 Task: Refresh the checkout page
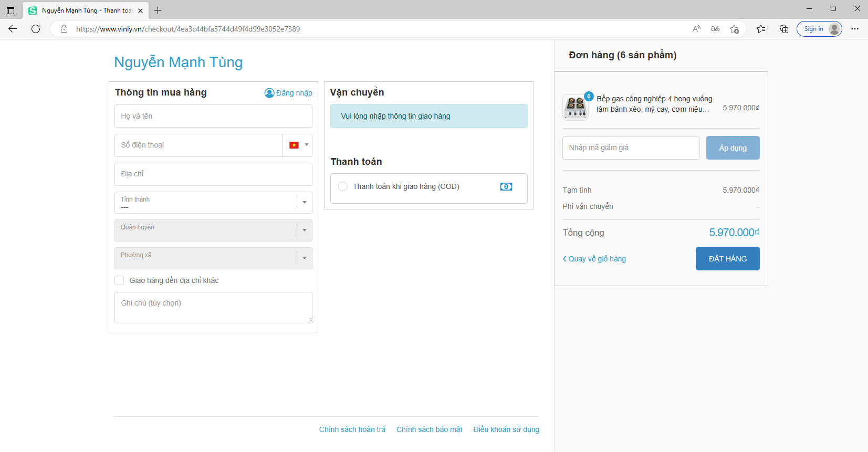(x=36, y=29)
